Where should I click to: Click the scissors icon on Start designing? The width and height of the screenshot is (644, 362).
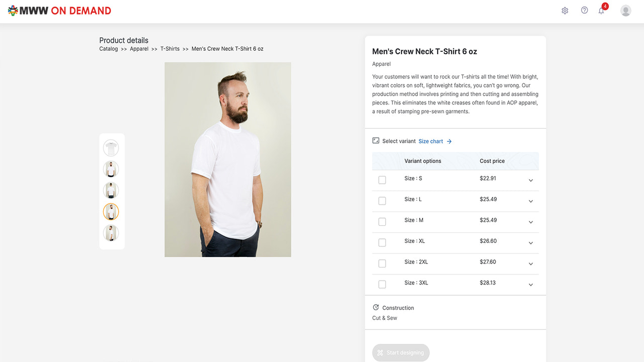click(x=381, y=352)
